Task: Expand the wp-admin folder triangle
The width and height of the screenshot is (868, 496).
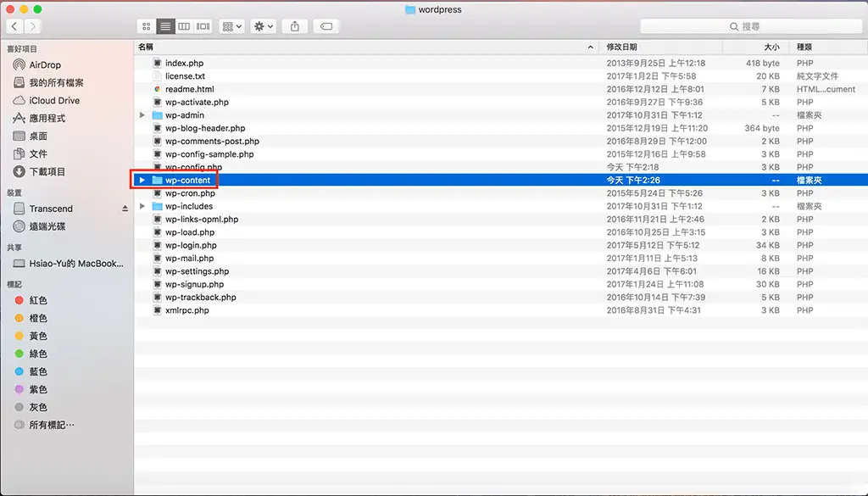Action: pyautogui.click(x=142, y=115)
